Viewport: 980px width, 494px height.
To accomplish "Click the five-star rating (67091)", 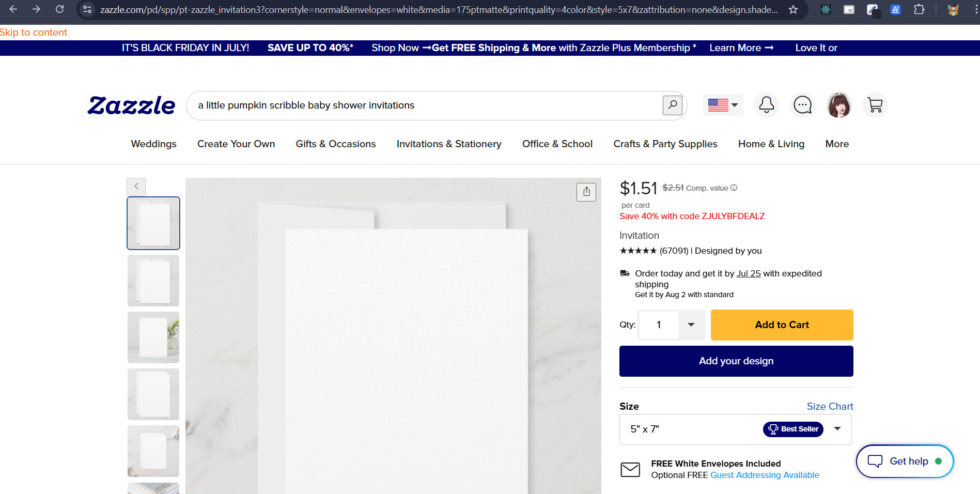I will 654,251.
